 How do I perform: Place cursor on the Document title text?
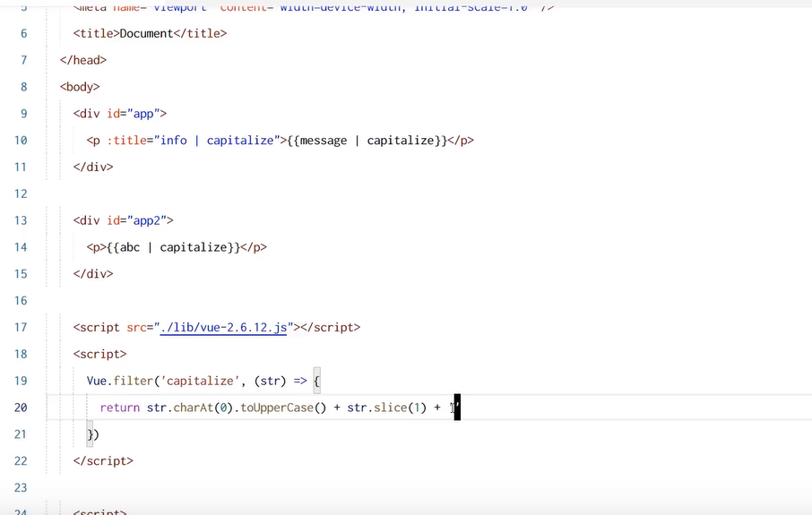click(x=147, y=34)
